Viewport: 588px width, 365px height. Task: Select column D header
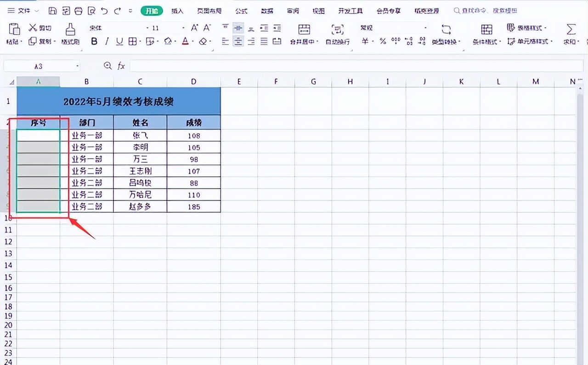pos(194,81)
